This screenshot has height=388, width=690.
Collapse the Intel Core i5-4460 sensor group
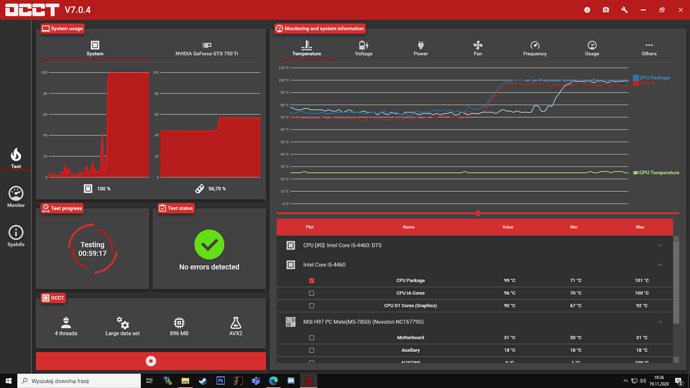pos(660,265)
